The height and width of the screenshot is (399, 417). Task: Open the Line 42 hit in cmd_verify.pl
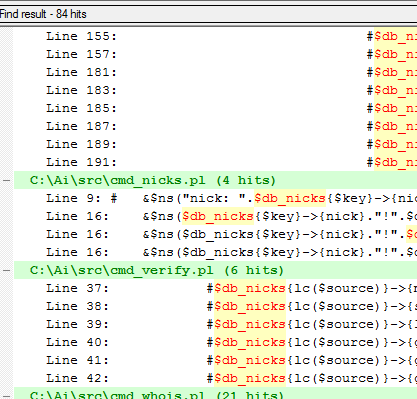click(215, 378)
